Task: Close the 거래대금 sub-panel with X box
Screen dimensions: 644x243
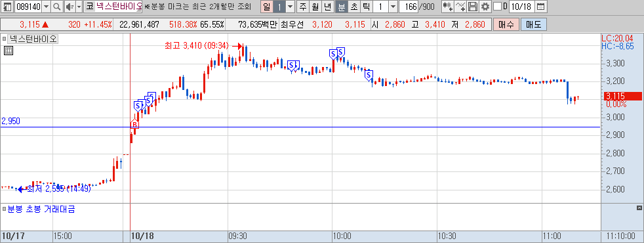Action: (x=639, y=208)
